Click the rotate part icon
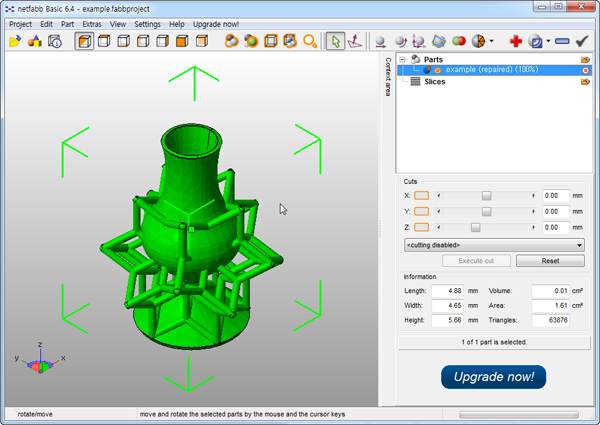 [400, 41]
